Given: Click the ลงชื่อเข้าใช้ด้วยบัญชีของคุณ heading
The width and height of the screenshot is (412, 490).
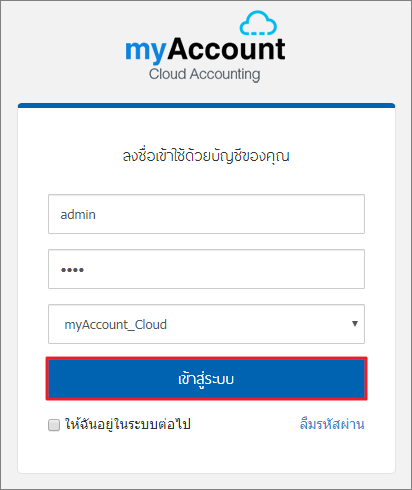Looking at the screenshot, I should pyautogui.click(x=206, y=156).
